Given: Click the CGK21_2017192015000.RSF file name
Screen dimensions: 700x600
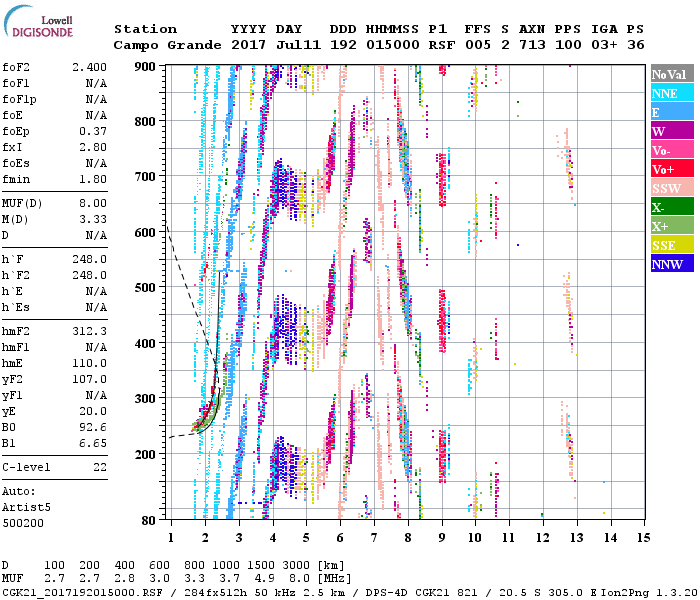Looking at the screenshot, I should tap(83, 592).
